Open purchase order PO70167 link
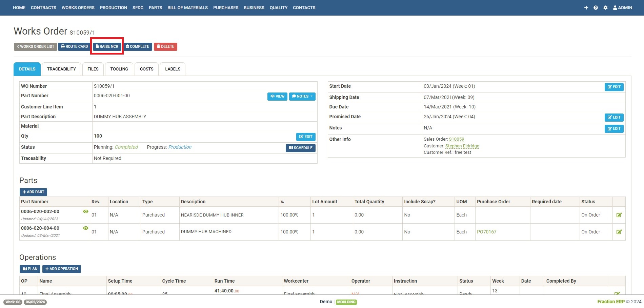This screenshot has height=308, width=644. [486, 232]
